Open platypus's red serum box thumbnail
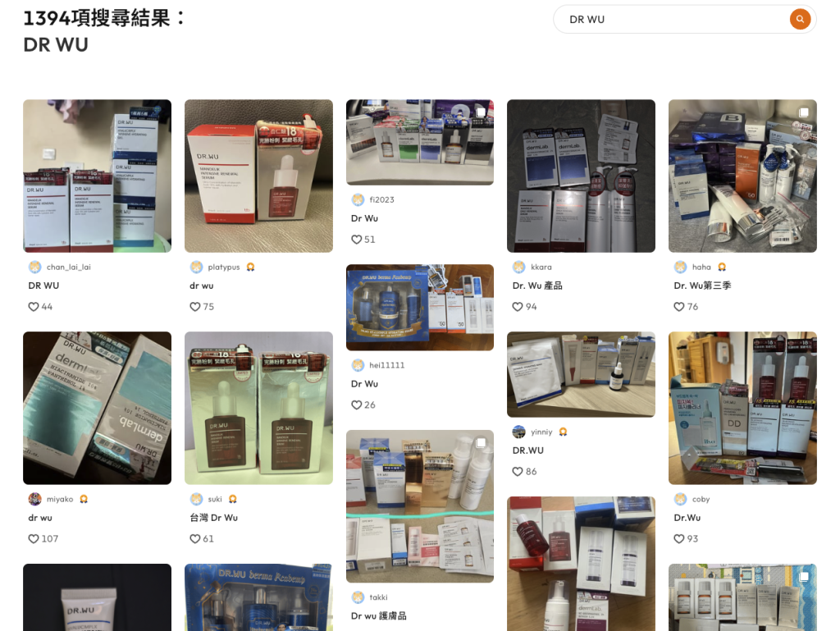 [258, 176]
